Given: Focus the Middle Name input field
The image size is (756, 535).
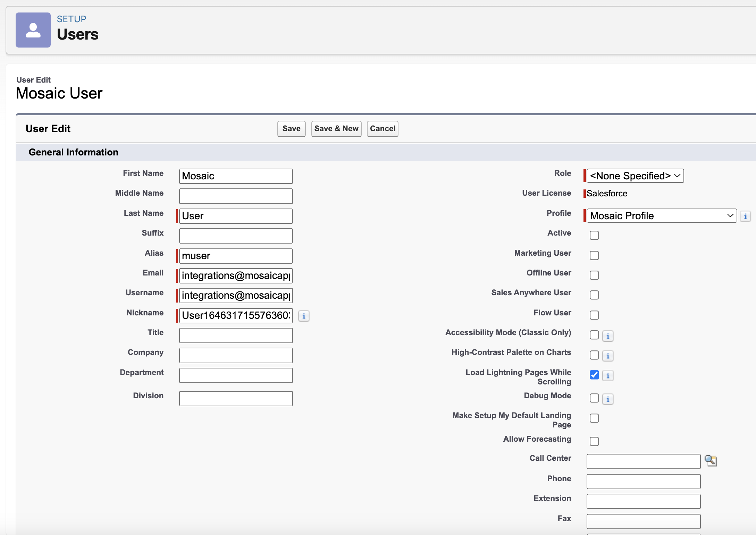Looking at the screenshot, I should 236,196.
